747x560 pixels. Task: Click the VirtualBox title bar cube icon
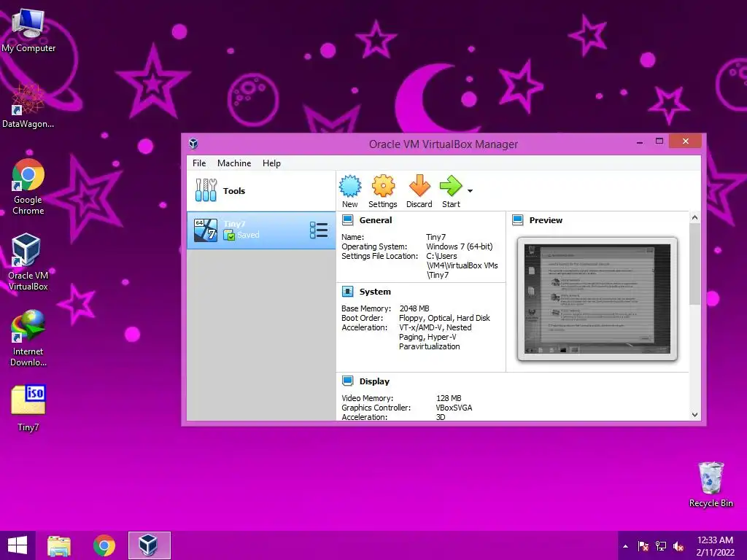pos(193,144)
